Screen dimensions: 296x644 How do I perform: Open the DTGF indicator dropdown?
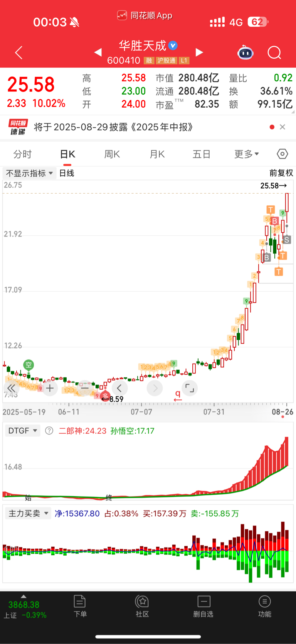[x=23, y=431]
